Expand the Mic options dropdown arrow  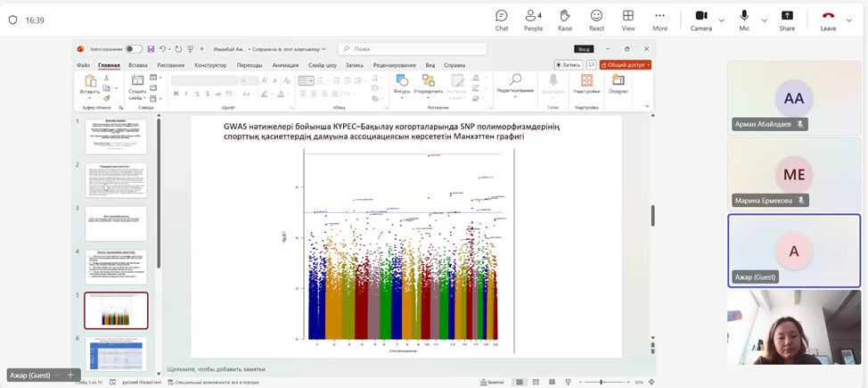(x=764, y=20)
